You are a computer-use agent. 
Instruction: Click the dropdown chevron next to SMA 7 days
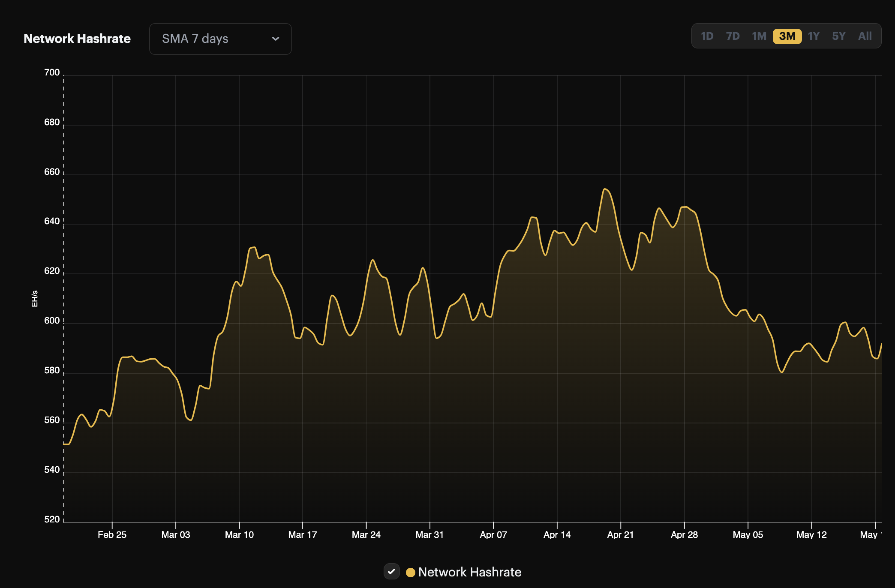(276, 39)
